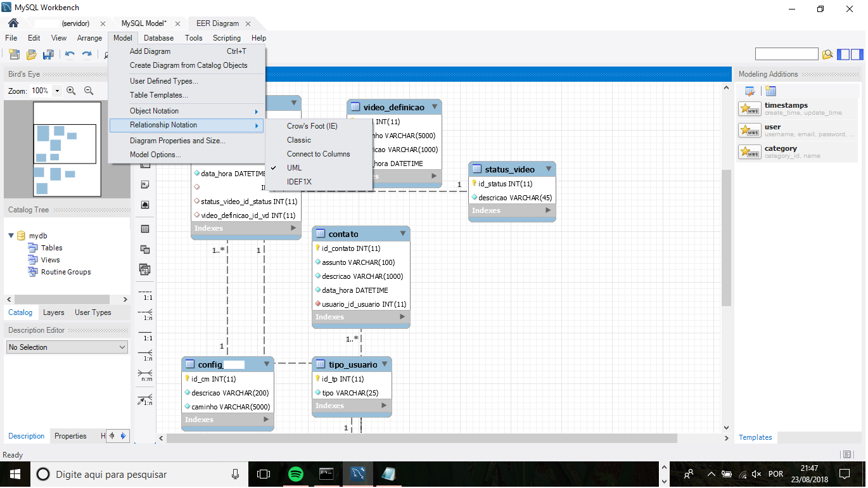Image resolution: width=868 pixels, height=488 pixels.
Task: Collapse the tipo_usuario table header arrow
Action: point(385,364)
